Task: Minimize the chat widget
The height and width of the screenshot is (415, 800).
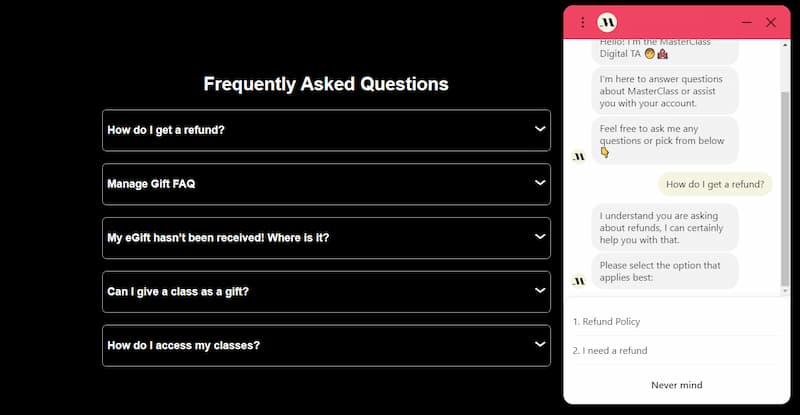Action: (746, 22)
